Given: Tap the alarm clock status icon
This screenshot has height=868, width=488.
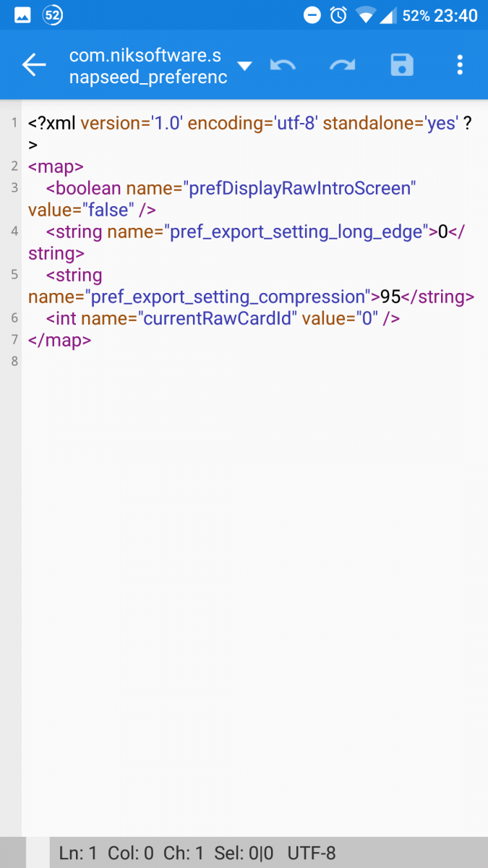Looking at the screenshot, I should [338, 15].
